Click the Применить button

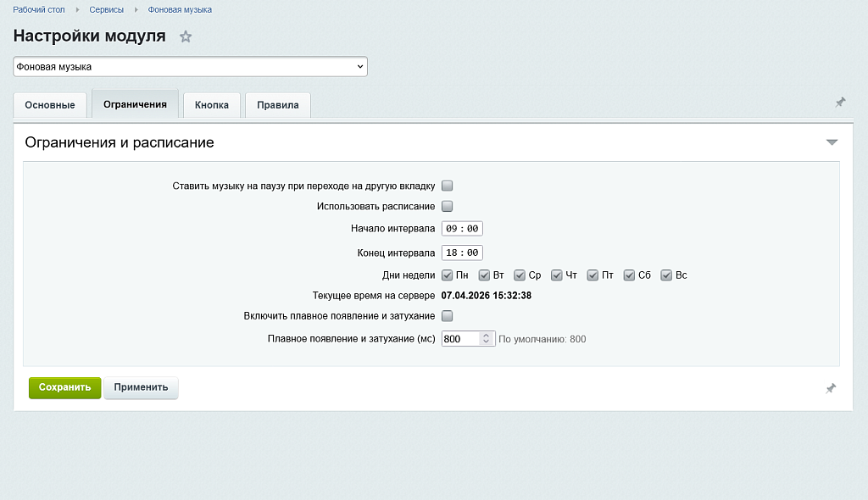(x=141, y=387)
